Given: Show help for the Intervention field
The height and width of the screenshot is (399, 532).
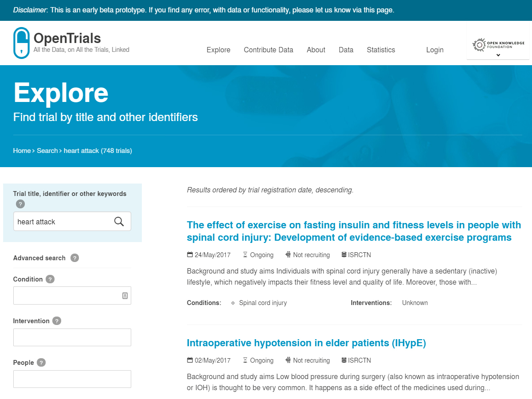Looking at the screenshot, I should tap(57, 321).
